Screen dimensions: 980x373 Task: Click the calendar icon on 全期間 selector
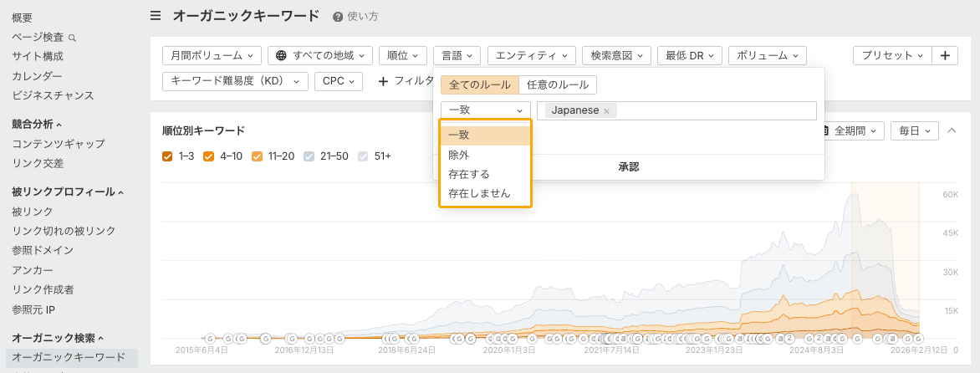(824, 131)
